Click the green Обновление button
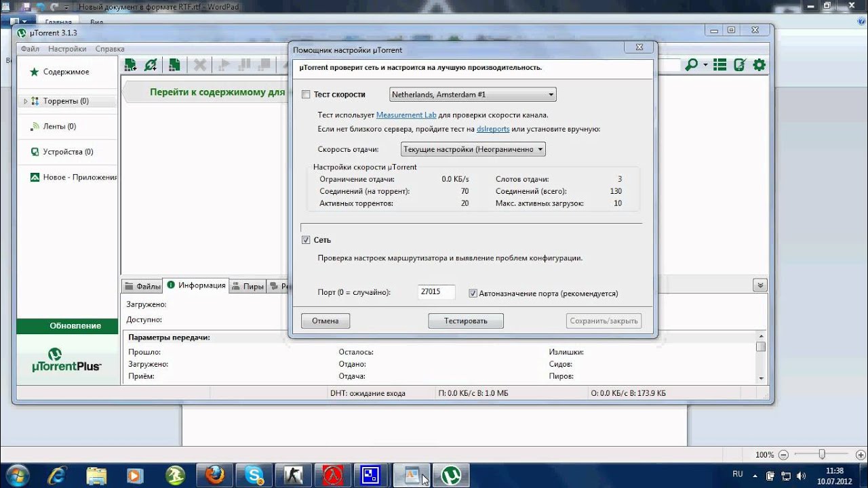 point(66,326)
